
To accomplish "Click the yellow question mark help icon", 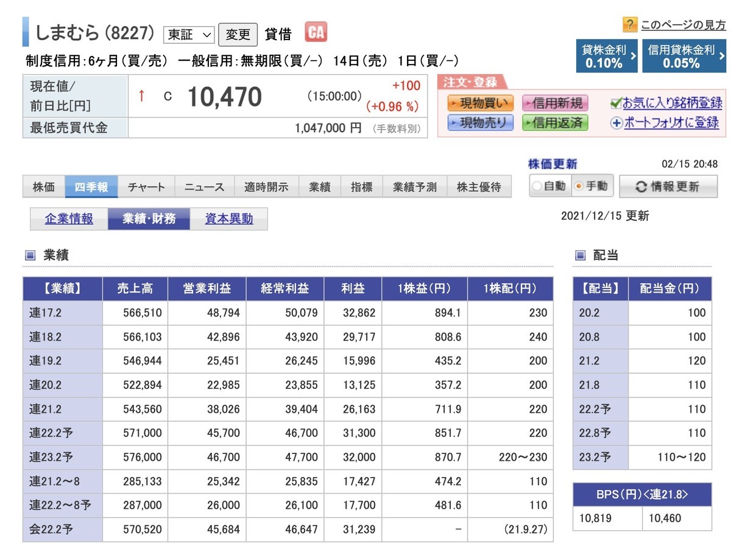I will [629, 24].
